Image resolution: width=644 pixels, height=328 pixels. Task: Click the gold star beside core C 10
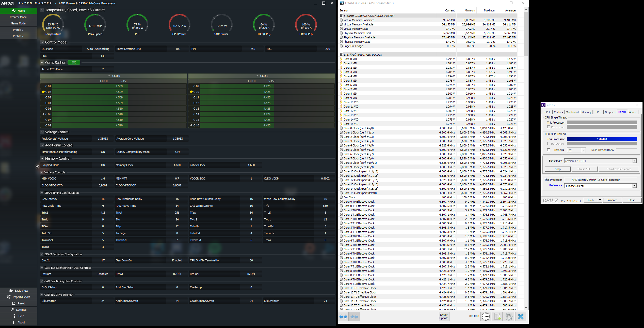[191, 92]
